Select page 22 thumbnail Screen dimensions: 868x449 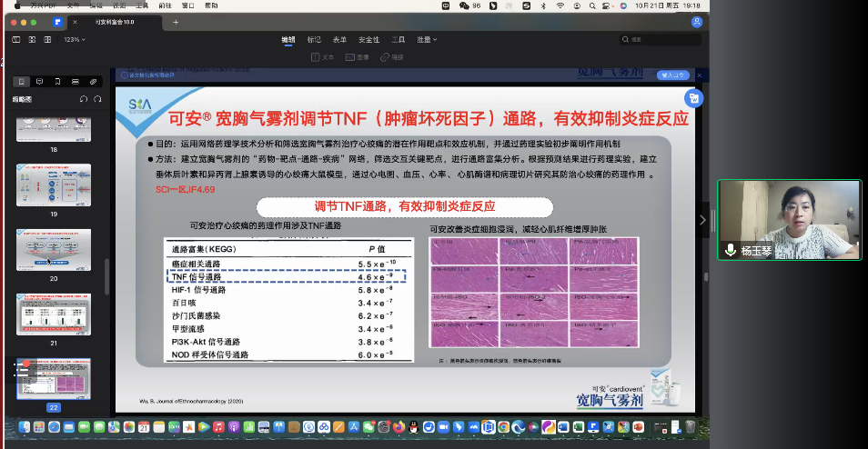tap(54, 379)
